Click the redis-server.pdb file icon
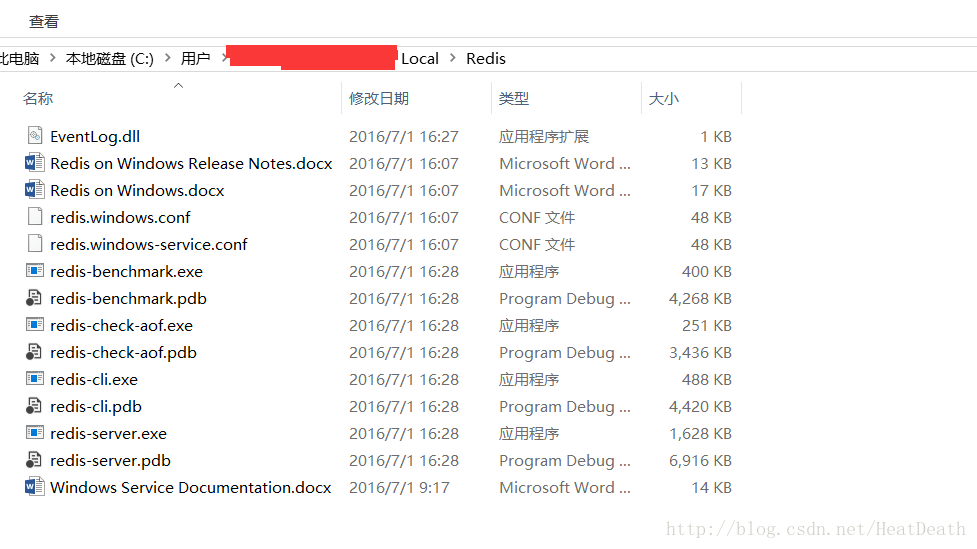 point(34,460)
